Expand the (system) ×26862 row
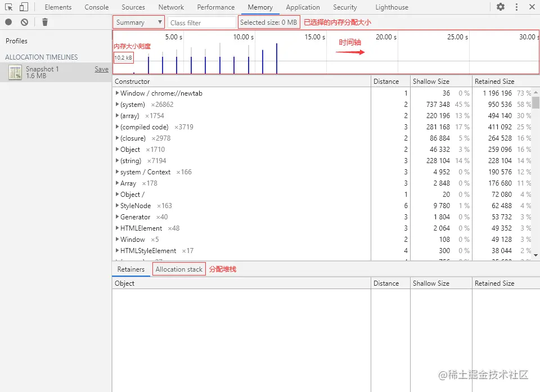 117,105
